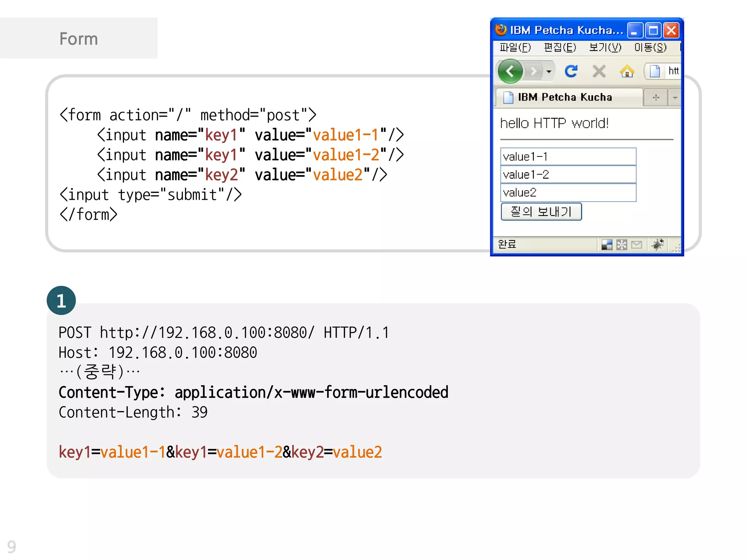Open a new tab with the plus button
Image resolution: width=747 pixels, height=560 pixels.
click(x=656, y=97)
